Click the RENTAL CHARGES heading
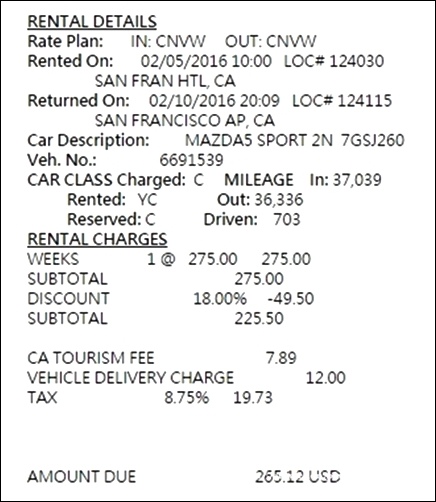This screenshot has width=436, height=502. click(x=97, y=239)
